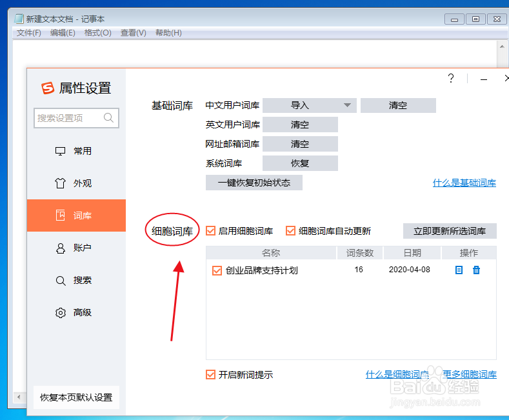
Task: Open Notepad 查看(V) menu
Action: pos(133,33)
